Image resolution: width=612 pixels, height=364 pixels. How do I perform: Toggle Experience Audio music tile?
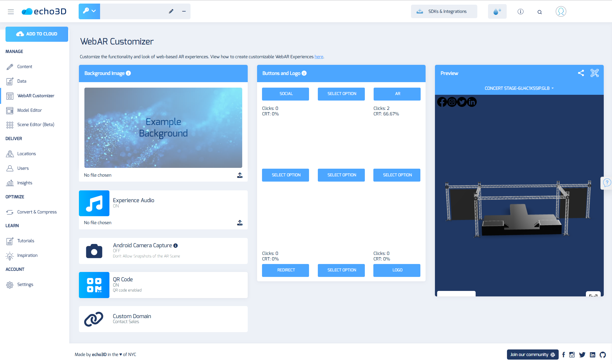tap(94, 203)
